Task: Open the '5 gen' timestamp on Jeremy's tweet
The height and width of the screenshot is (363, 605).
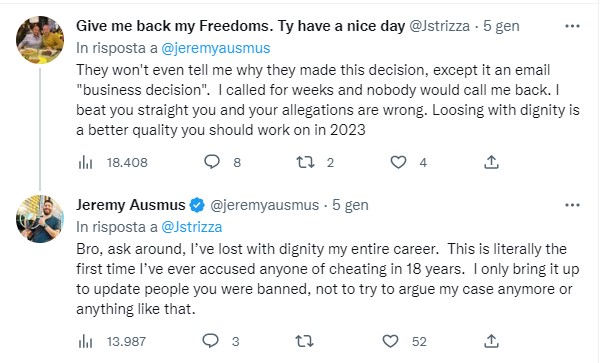Action: point(350,205)
